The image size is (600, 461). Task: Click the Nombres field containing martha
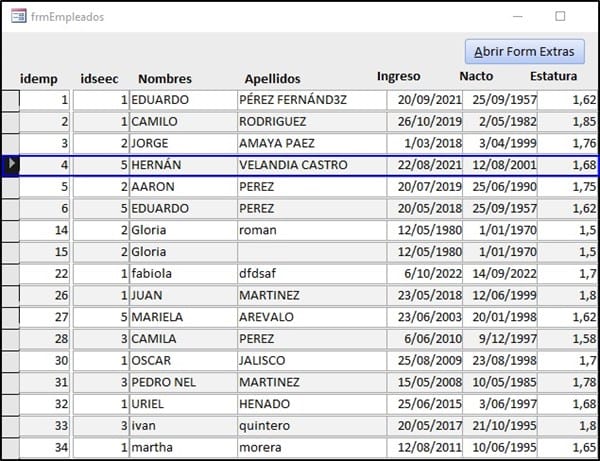pyautogui.click(x=182, y=445)
